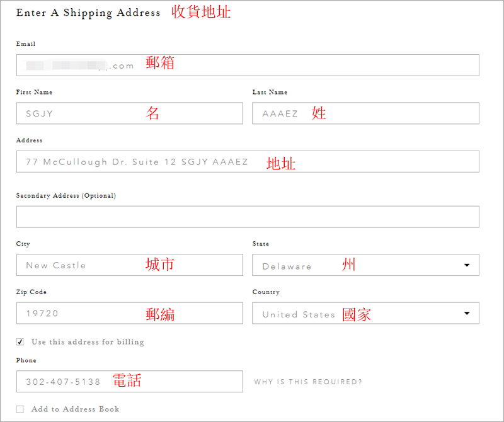504x422 pixels.
Task: Focus the Email input field
Action: tap(248, 66)
